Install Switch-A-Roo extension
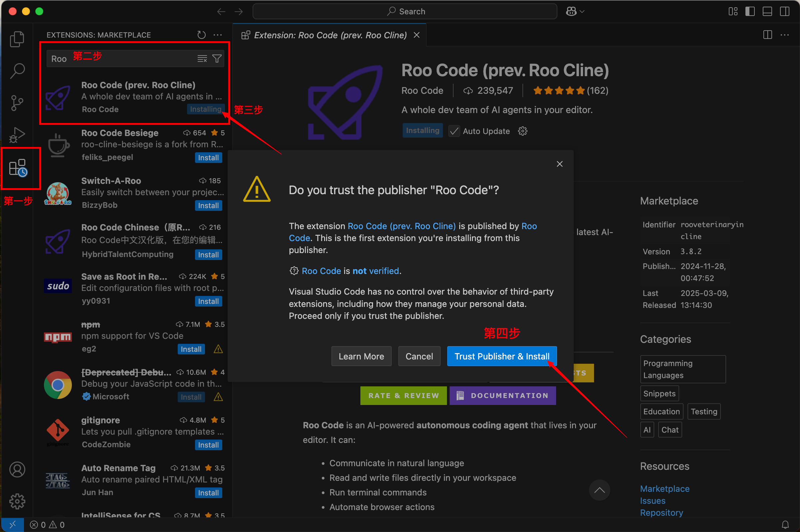The width and height of the screenshot is (800, 532). (x=208, y=205)
